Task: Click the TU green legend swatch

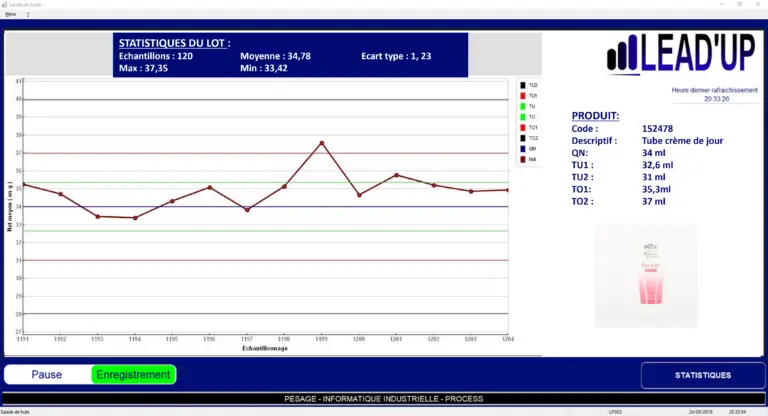Action: pos(523,106)
